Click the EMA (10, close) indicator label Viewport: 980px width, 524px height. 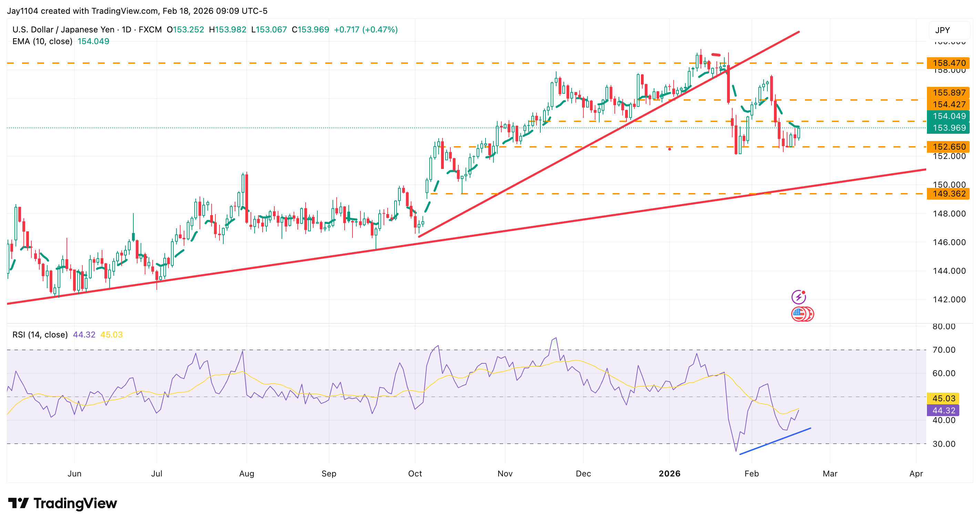[x=42, y=41]
